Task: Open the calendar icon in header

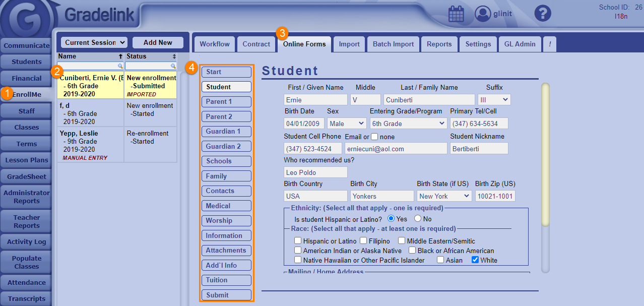Action: coord(456,14)
